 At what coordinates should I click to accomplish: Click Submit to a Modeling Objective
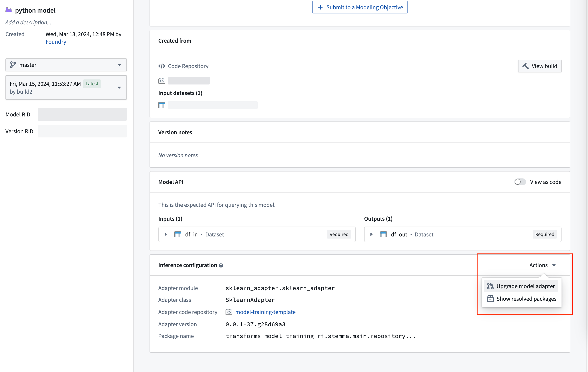pyautogui.click(x=360, y=7)
